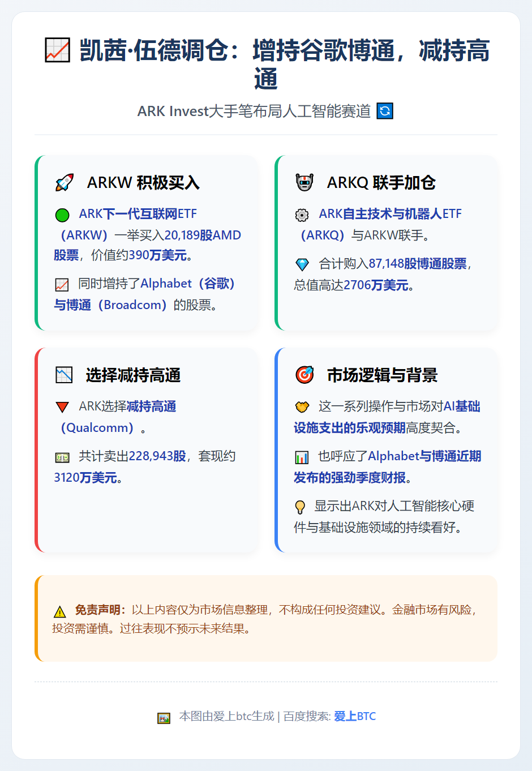This screenshot has height=771, width=532.
Task: Click the text 设施支出的乐观预期高度契合
Action: tap(374, 428)
